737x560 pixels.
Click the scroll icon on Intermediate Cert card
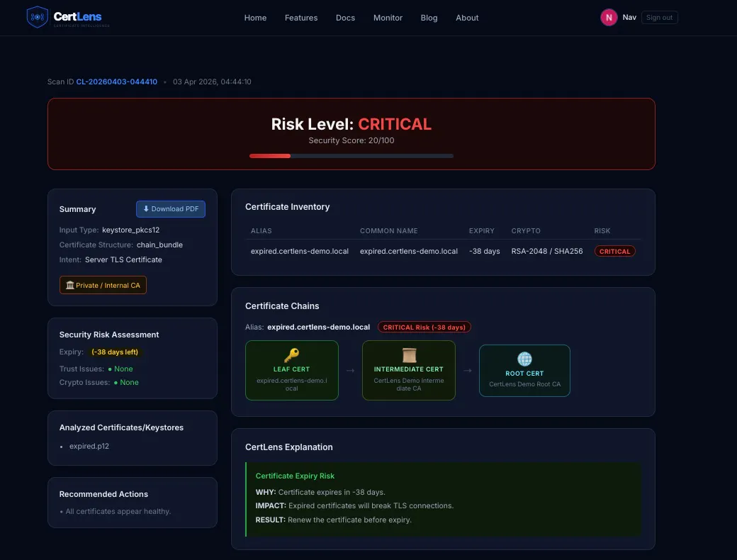pyautogui.click(x=409, y=355)
